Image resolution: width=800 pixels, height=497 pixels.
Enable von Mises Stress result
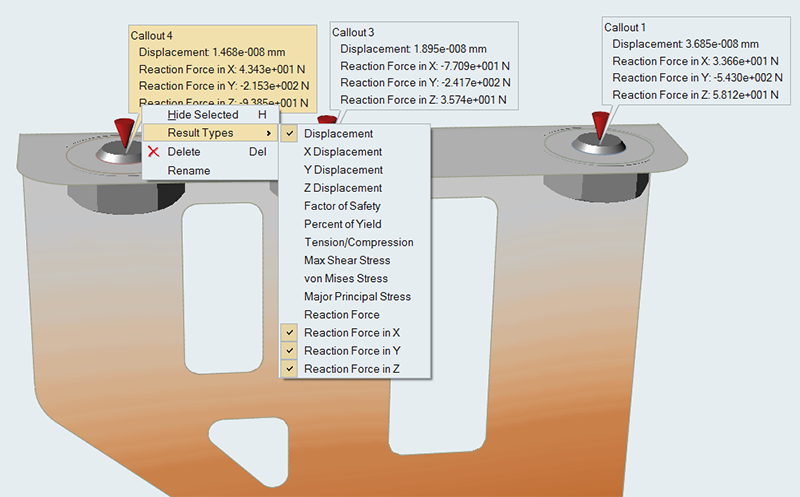pos(346,278)
